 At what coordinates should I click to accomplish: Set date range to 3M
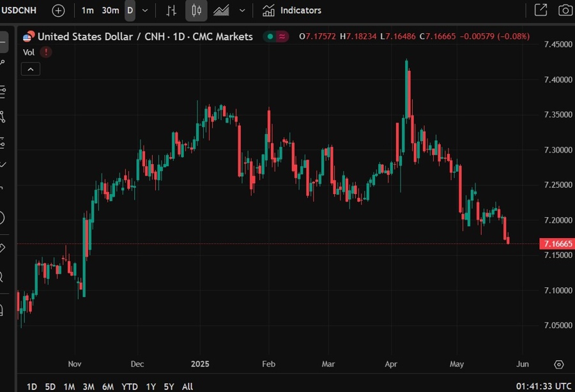(88, 386)
